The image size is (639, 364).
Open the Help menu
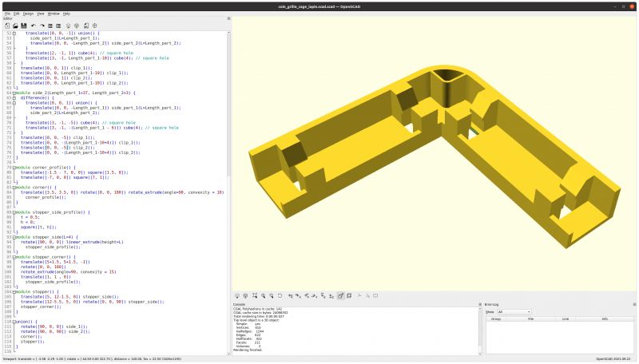pos(66,14)
